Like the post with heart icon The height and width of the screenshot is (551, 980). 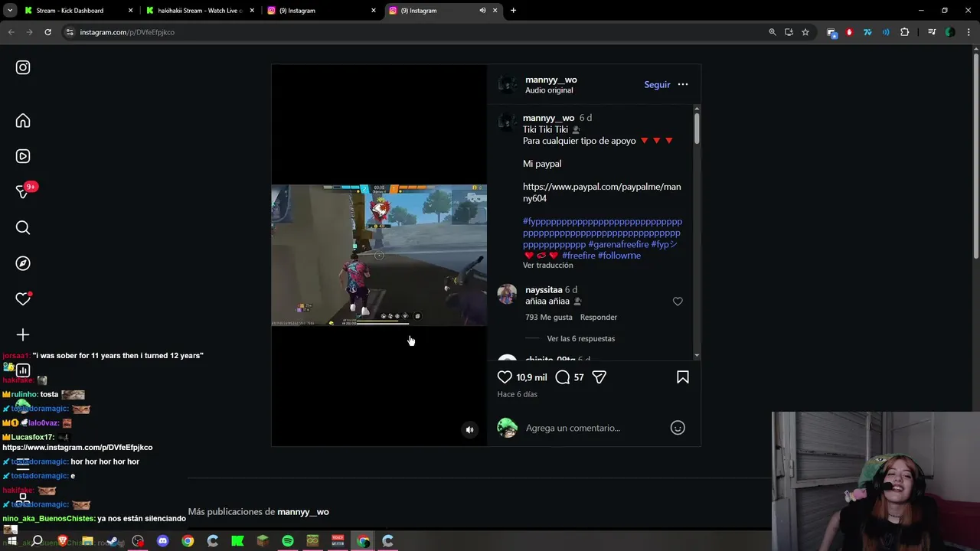505,377
